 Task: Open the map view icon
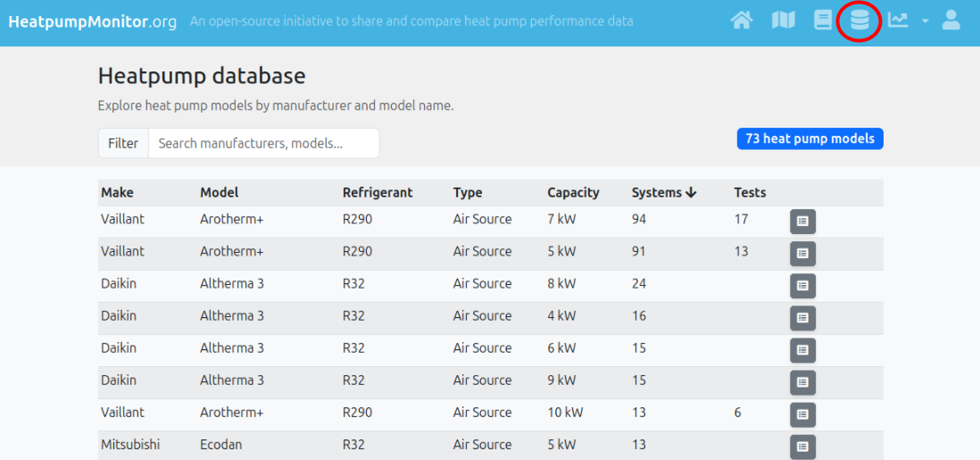click(783, 20)
